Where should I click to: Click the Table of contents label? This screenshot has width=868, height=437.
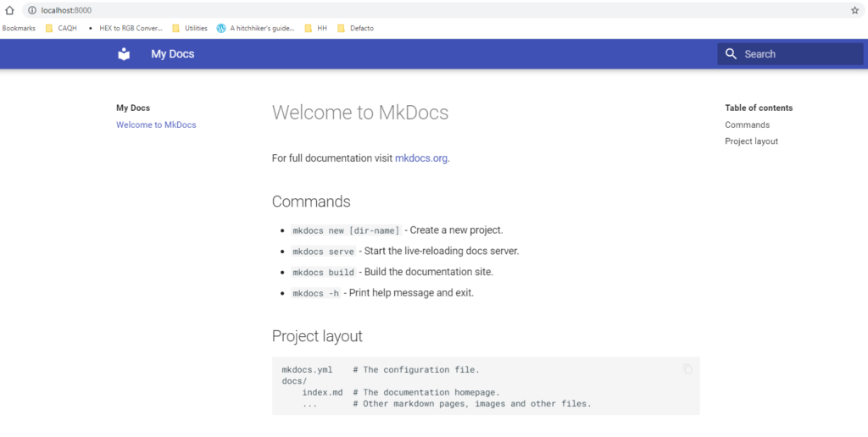[759, 108]
